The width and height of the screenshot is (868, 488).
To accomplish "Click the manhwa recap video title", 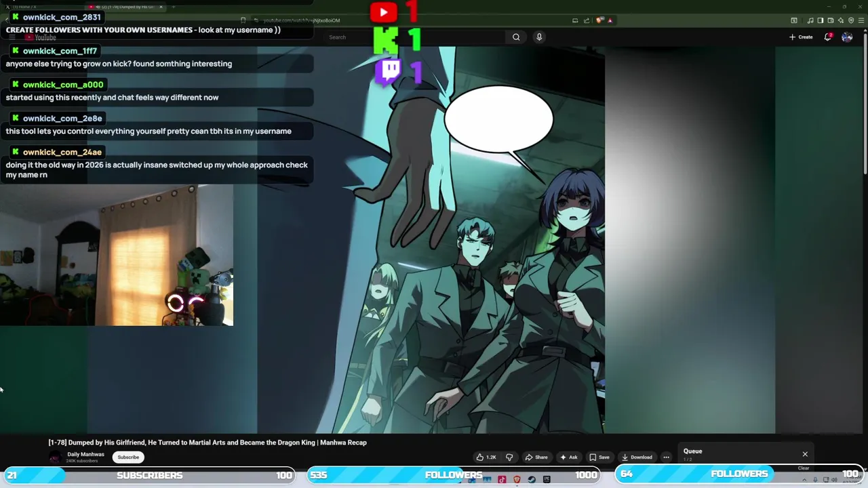I will coord(208,443).
